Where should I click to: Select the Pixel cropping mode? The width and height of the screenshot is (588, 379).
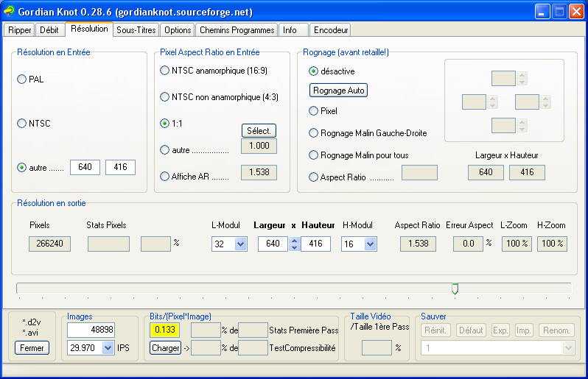(323, 111)
